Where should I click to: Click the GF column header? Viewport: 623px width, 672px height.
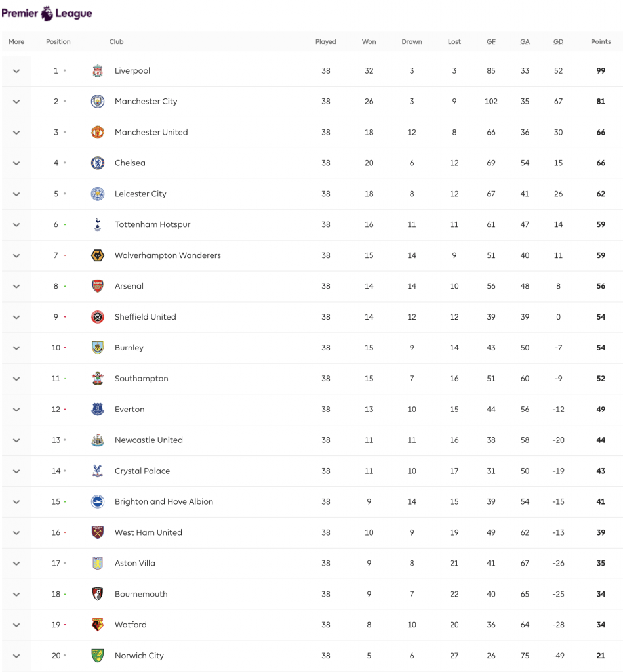[491, 41]
